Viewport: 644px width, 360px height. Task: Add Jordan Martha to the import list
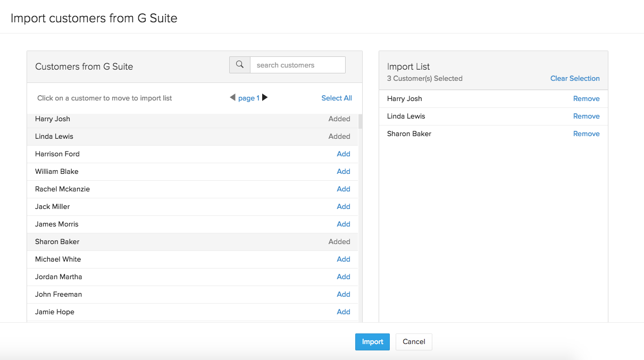[344, 277]
